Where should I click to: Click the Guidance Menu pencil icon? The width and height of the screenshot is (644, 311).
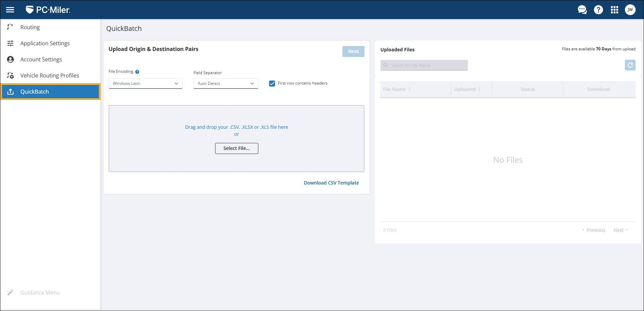(11, 292)
